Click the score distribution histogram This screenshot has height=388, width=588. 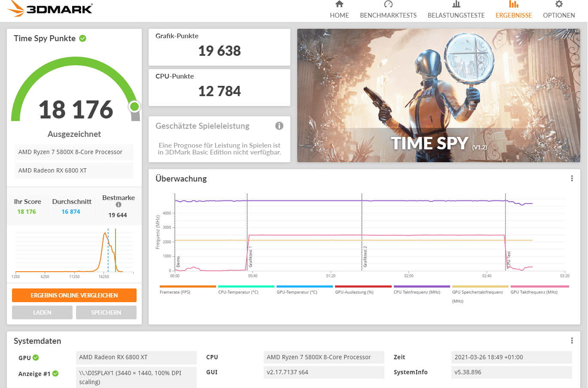[x=74, y=252]
